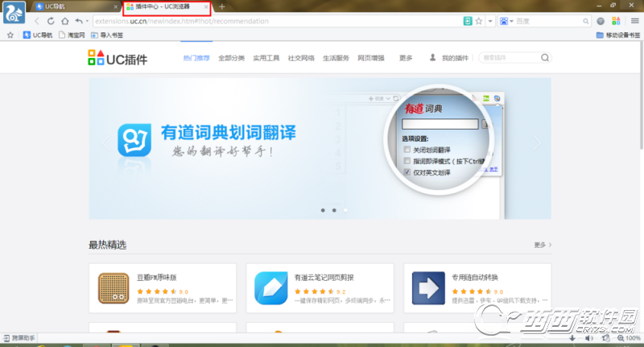Open the browser main menu icon
The width and height of the screenshot is (644, 347).
pos(634,21)
